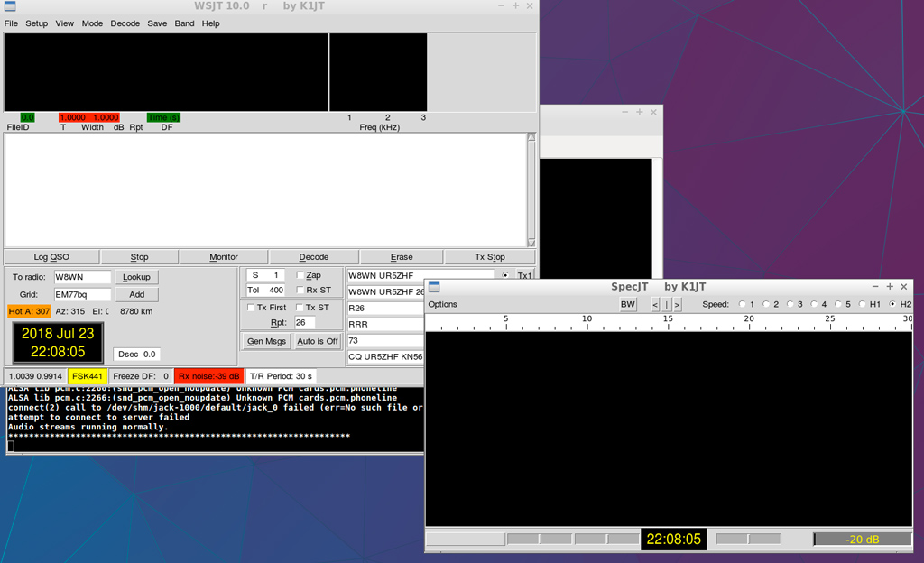Enable the Zap checkbox
Image resolution: width=924 pixels, height=563 pixels.
pyautogui.click(x=300, y=275)
